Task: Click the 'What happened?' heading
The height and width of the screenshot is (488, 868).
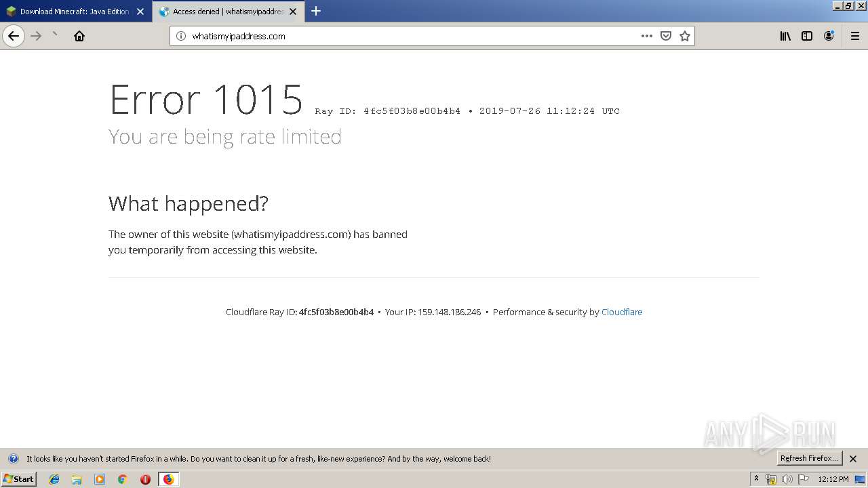Action: (x=189, y=203)
